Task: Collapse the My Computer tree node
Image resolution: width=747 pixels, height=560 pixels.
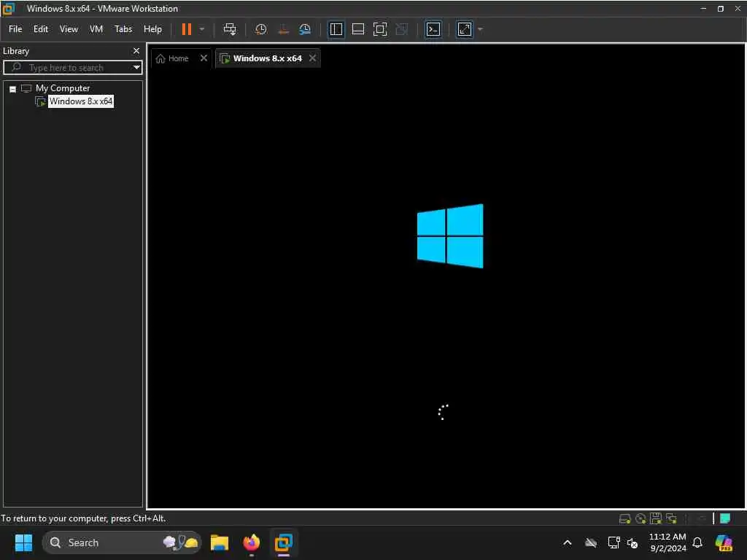Action: click(x=13, y=89)
